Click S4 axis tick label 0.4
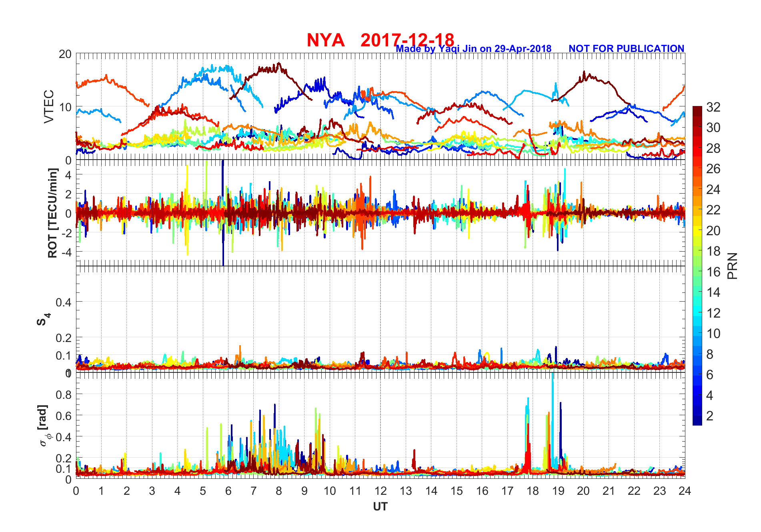 64,302
